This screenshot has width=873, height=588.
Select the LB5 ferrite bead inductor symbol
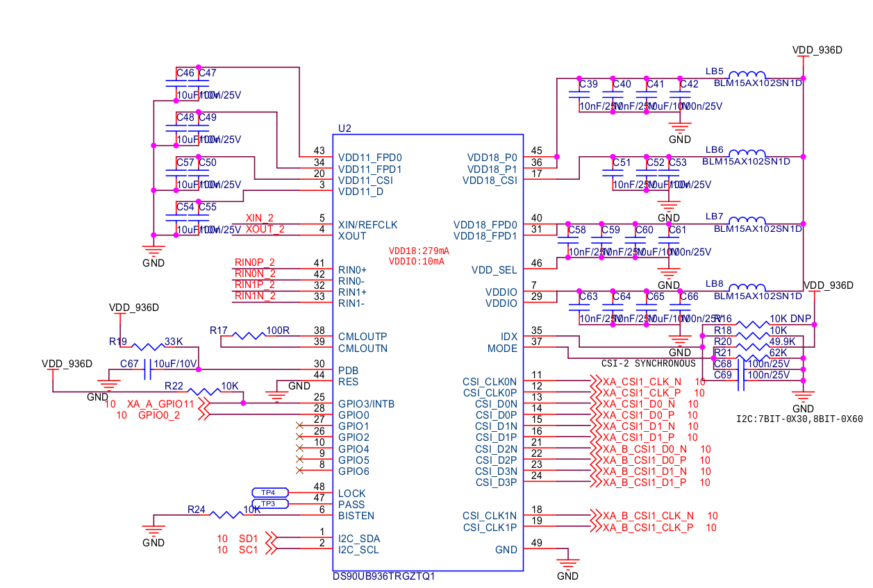click(x=748, y=75)
